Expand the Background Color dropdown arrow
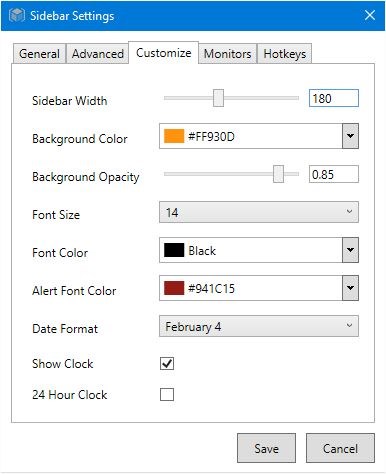 coord(350,136)
